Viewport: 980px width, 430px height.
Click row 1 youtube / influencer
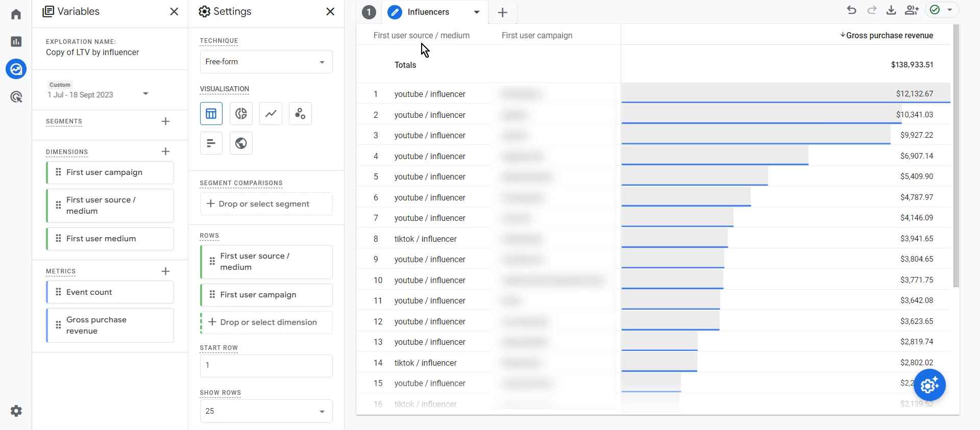pyautogui.click(x=430, y=94)
